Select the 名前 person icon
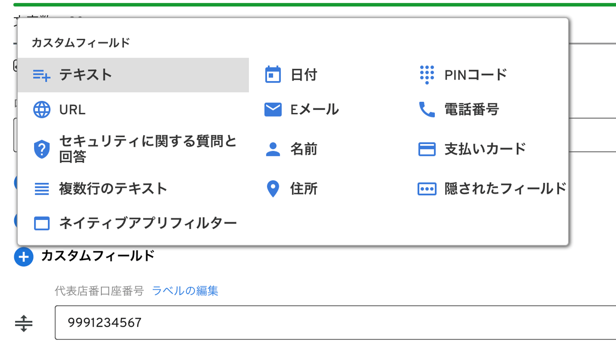The height and width of the screenshot is (364, 616). click(273, 148)
